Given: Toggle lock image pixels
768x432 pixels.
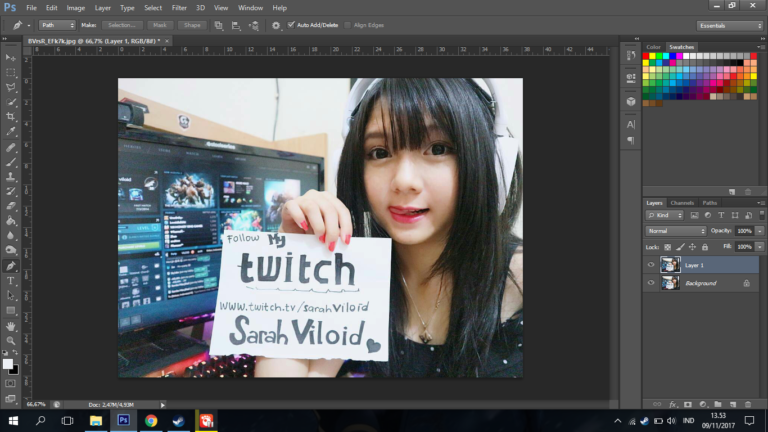Looking at the screenshot, I should click(x=680, y=247).
